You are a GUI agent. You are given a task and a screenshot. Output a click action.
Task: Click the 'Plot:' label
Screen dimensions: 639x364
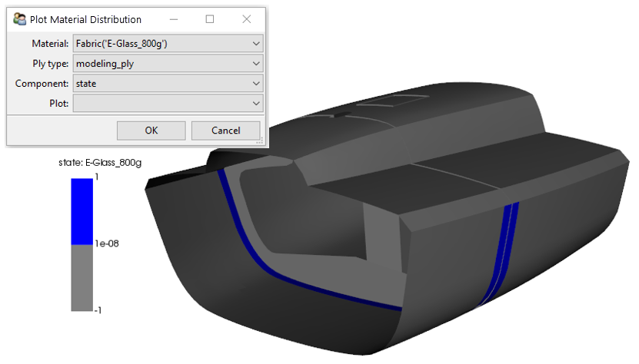point(58,104)
